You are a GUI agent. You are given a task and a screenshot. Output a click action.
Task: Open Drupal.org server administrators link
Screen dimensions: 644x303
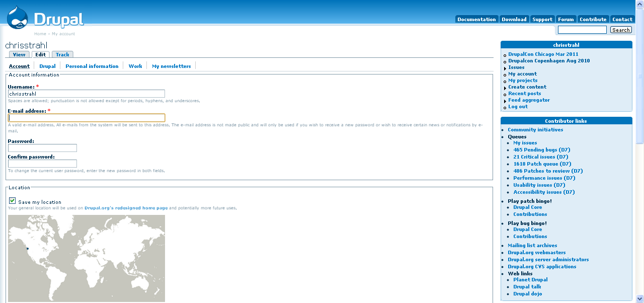coord(548,260)
